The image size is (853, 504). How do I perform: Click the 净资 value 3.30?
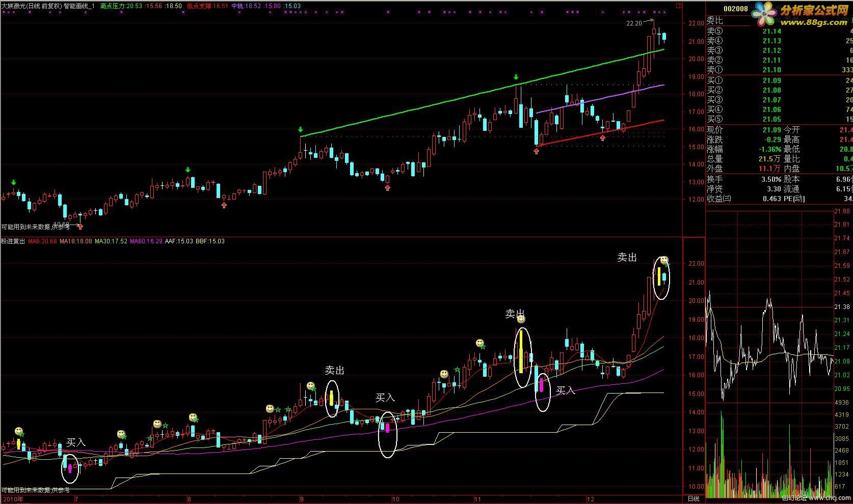[774, 189]
